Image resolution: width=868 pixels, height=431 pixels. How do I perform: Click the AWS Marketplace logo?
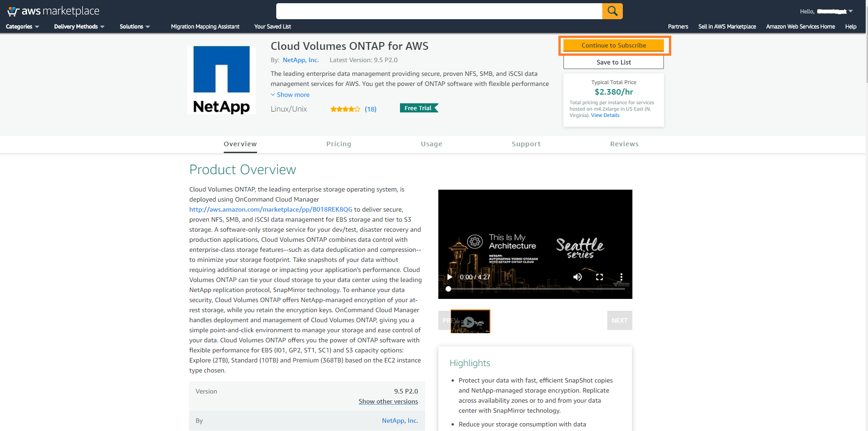point(53,11)
